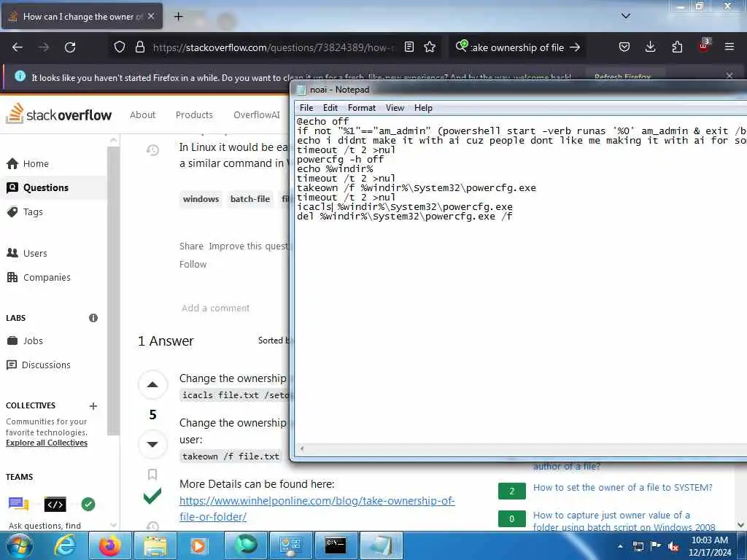
Task: Add a collective with the plus icon
Action: pos(93,405)
